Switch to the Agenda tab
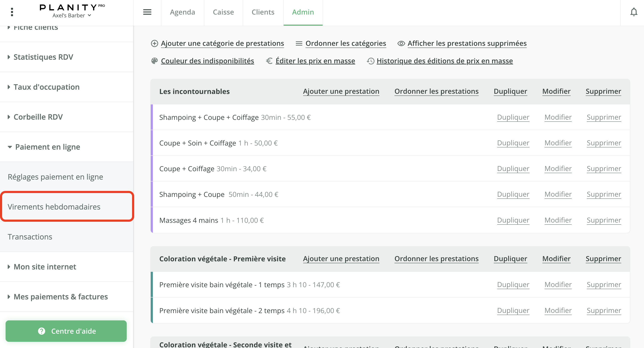 click(x=182, y=12)
